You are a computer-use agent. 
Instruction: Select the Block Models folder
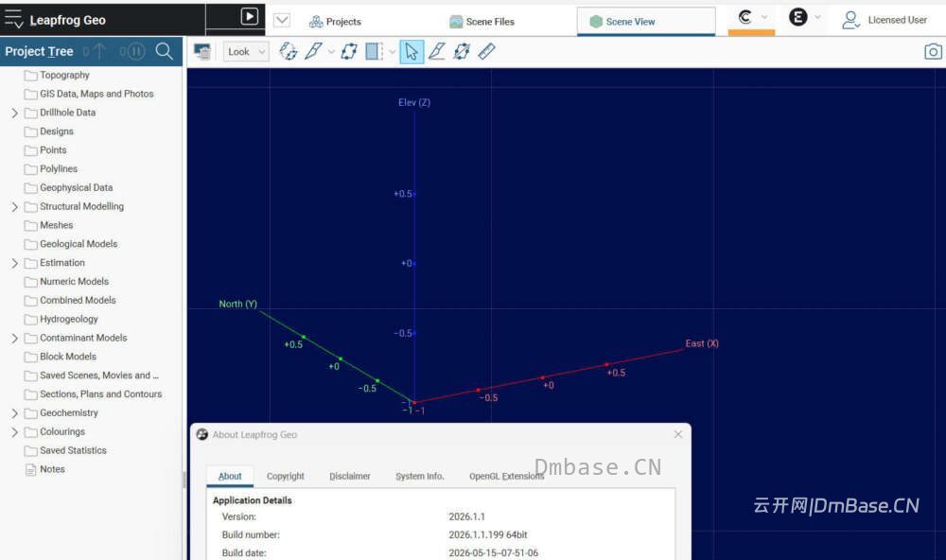click(x=67, y=357)
